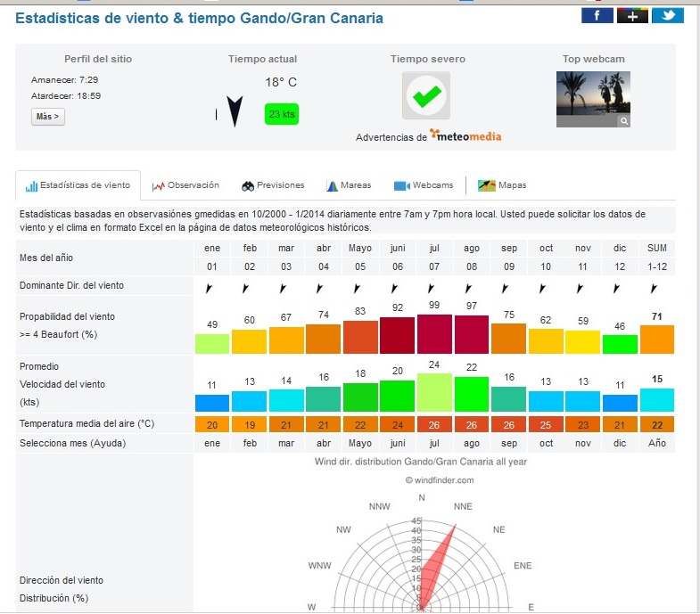Click magnifier icon on webcam thumbnail

[624, 120]
